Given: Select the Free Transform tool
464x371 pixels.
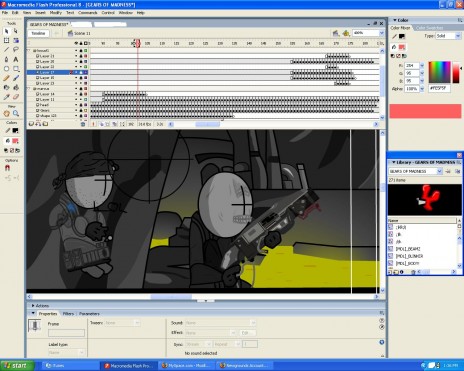Looking at the screenshot, I should pos(6,40).
